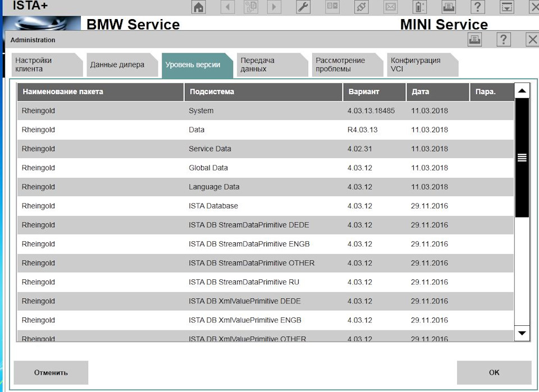Click the print icon in top toolbar
The width and height of the screenshot is (539, 392).
coord(449,7)
